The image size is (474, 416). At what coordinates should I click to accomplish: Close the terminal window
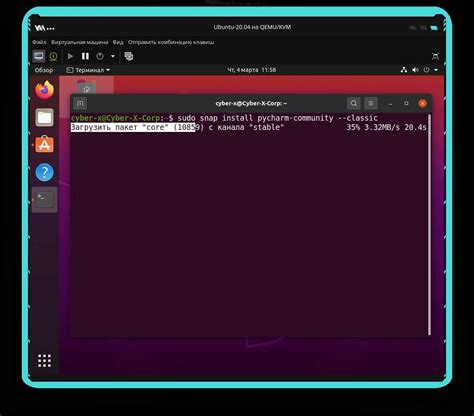click(x=422, y=104)
